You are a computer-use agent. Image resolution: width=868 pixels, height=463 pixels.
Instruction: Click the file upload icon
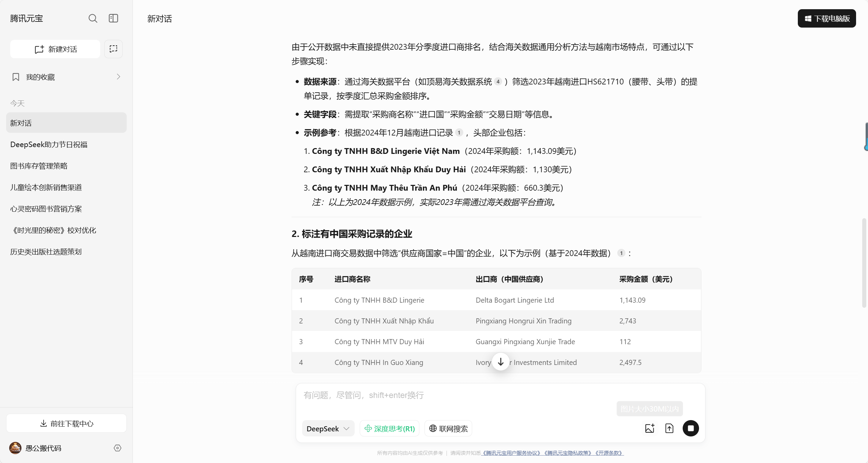(669, 428)
